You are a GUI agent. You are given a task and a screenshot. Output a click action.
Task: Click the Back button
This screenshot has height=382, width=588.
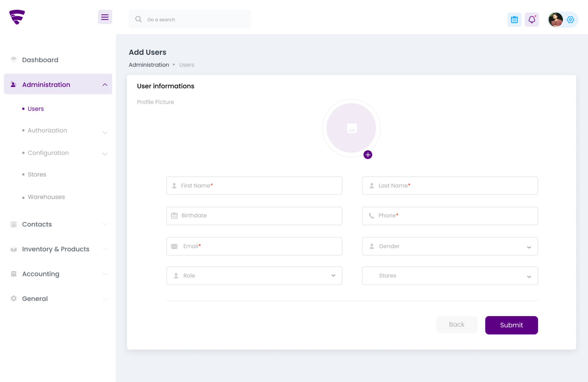click(x=457, y=325)
